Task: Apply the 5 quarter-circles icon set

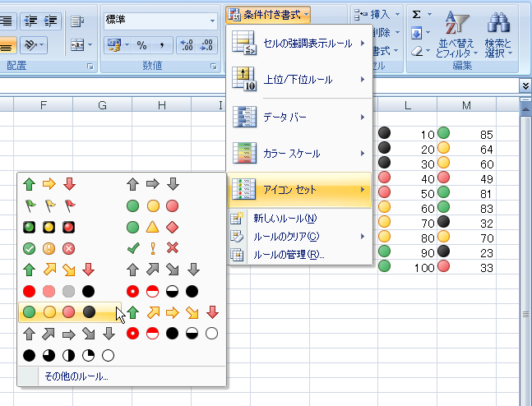Action: (x=67, y=355)
